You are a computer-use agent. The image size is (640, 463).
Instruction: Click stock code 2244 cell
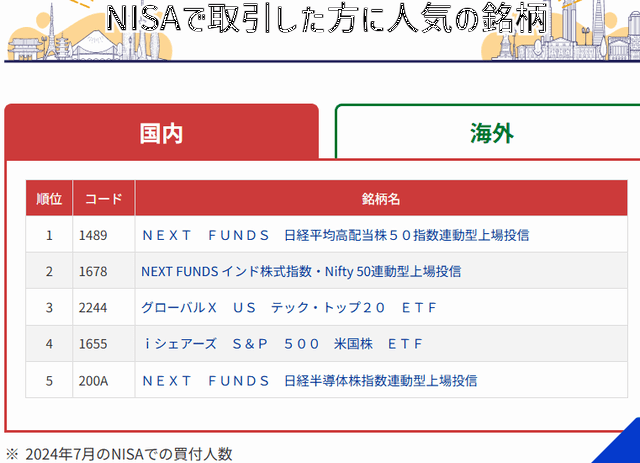click(x=91, y=307)
